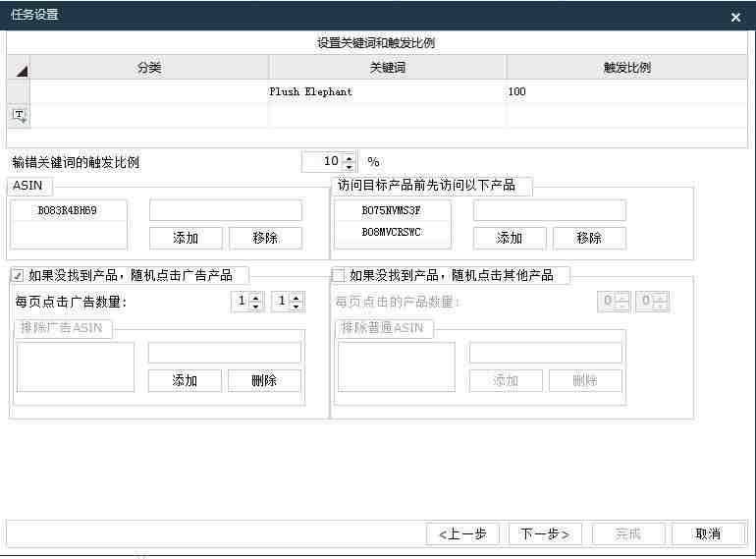Increase the typo keyword trigger percentage

tap(350, 157)
